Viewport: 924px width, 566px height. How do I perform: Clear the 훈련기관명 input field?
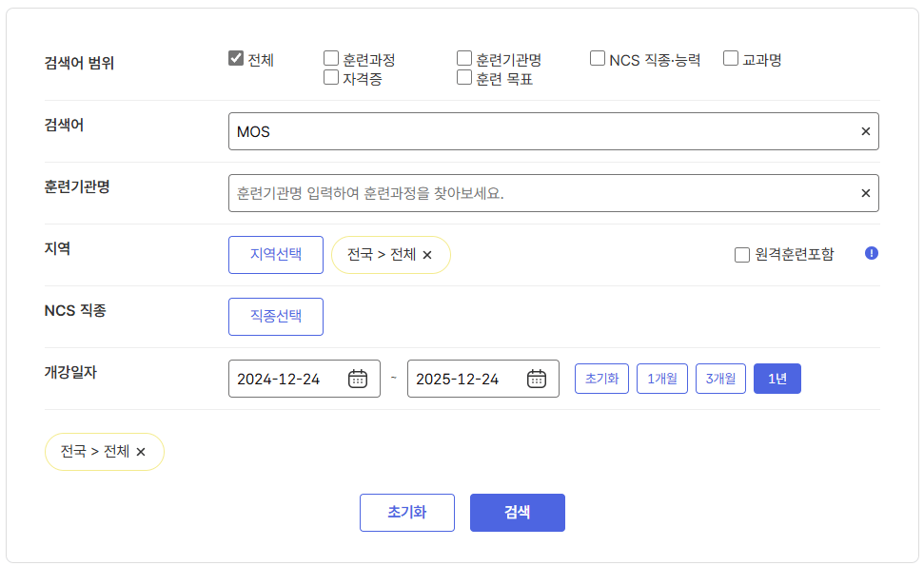click(864, 192)
